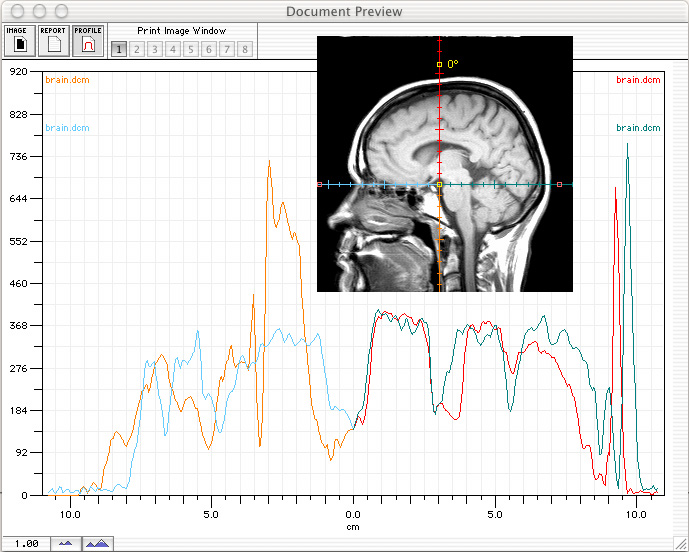Open the Image preview mode
The width and height of the screenshot is (689, 552).
[17, 41]
